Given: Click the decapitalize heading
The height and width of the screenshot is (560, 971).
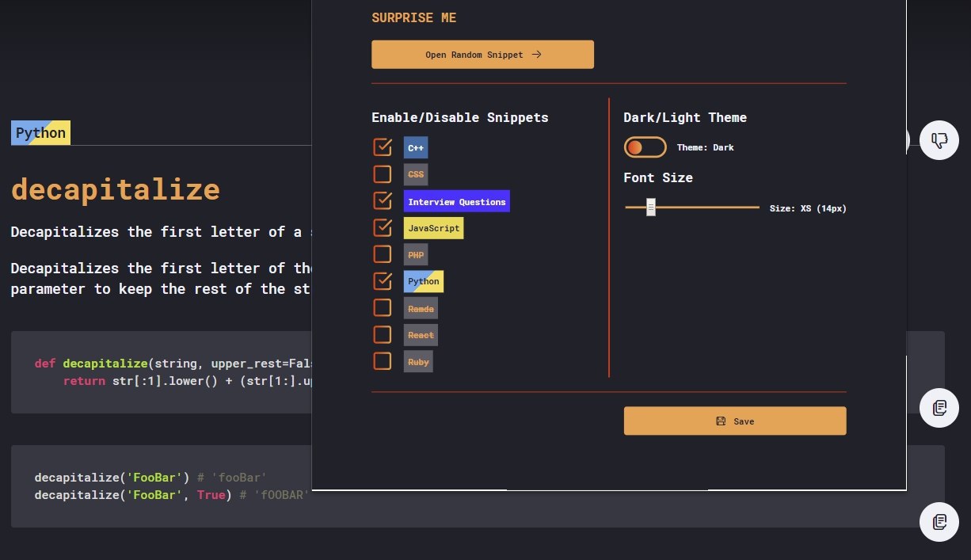Looking at the screenshot, I should click(116, 190).
